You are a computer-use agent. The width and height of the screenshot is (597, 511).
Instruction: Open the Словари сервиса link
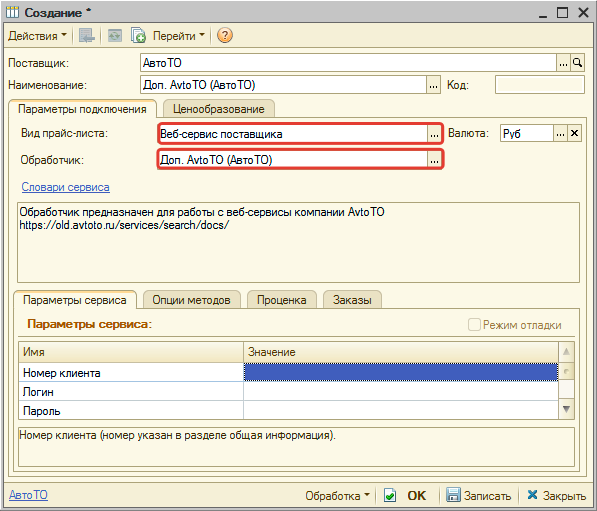pyautogui.click(x=65, y=187)
